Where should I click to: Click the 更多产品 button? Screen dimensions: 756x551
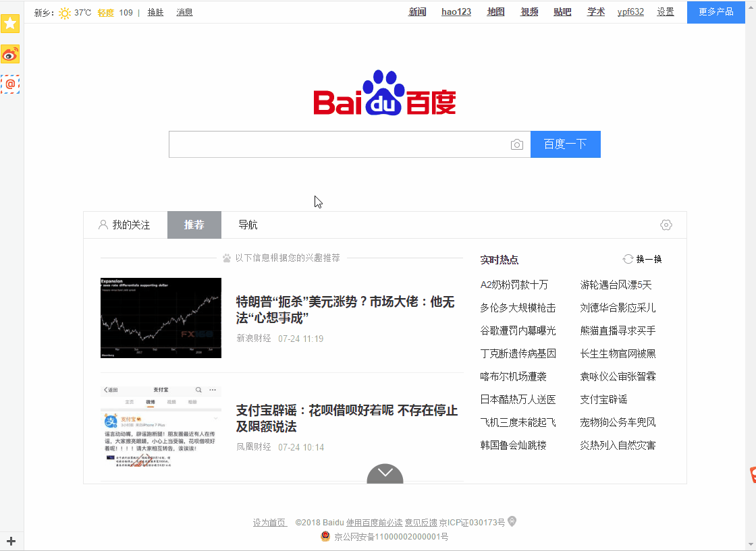point(716,12)
